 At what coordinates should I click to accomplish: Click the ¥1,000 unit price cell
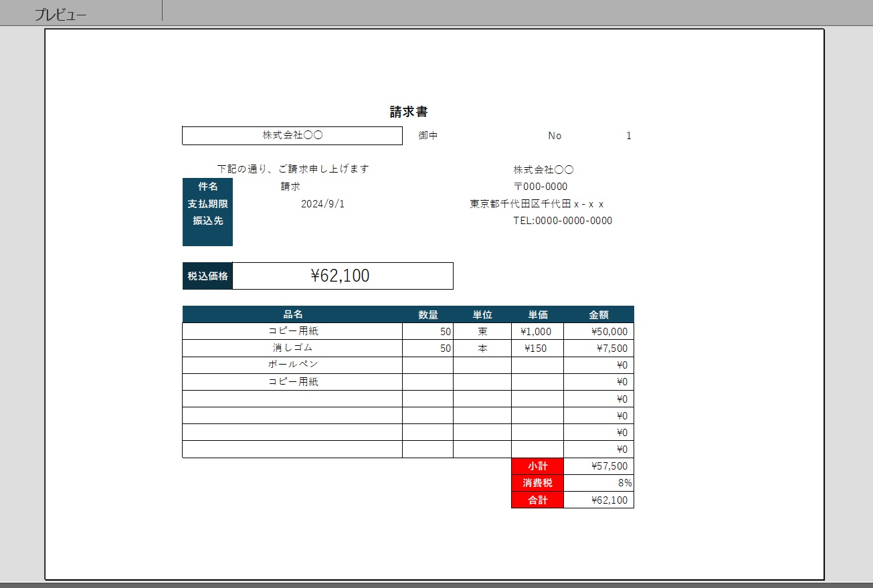[x=537, y=332]
